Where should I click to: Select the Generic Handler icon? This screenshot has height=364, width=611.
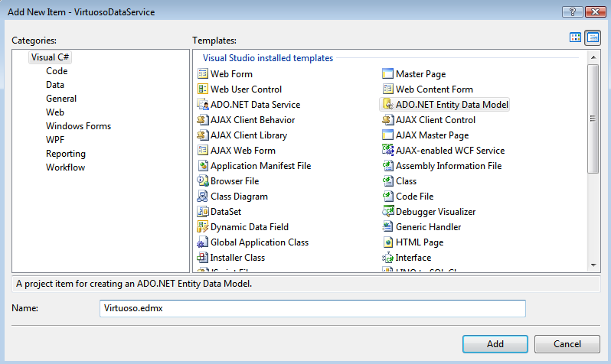click(x=387, y=226)
